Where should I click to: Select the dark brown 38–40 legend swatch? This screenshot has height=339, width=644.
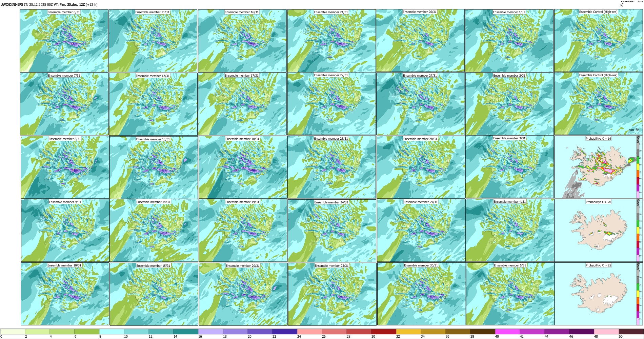(x=483, y=332)
